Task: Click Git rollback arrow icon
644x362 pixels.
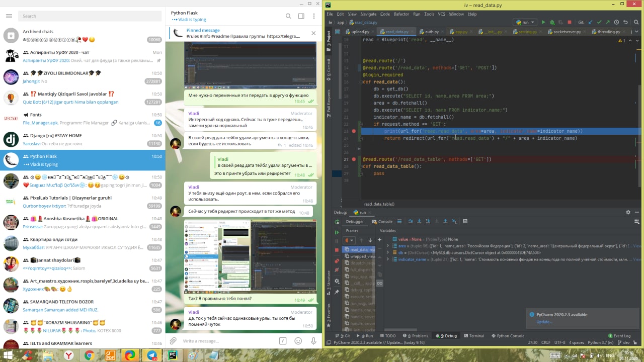Action: [625, 22]
